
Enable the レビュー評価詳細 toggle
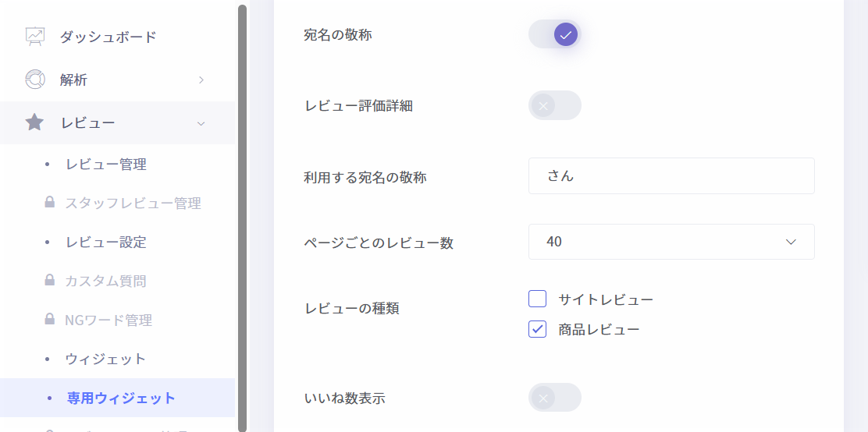(555, 105)
